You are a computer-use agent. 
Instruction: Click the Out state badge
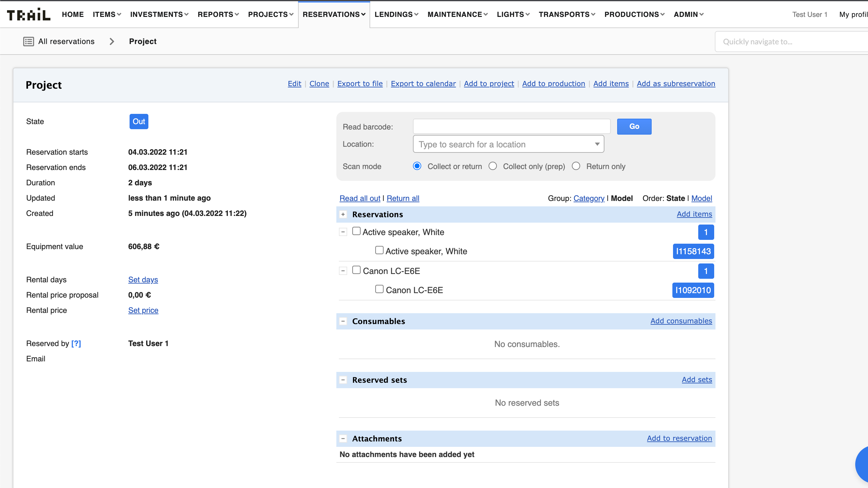coord(139,122)
